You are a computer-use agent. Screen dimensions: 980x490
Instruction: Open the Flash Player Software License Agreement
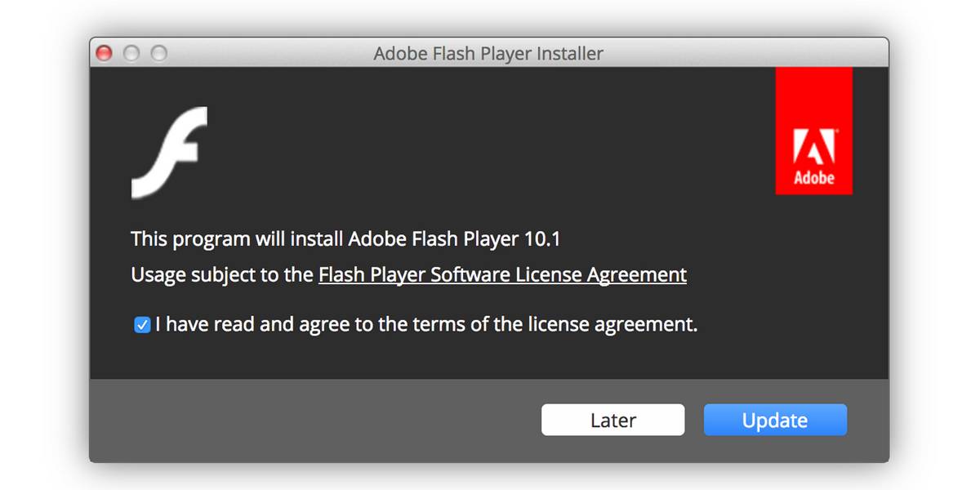tap(502, 275)
